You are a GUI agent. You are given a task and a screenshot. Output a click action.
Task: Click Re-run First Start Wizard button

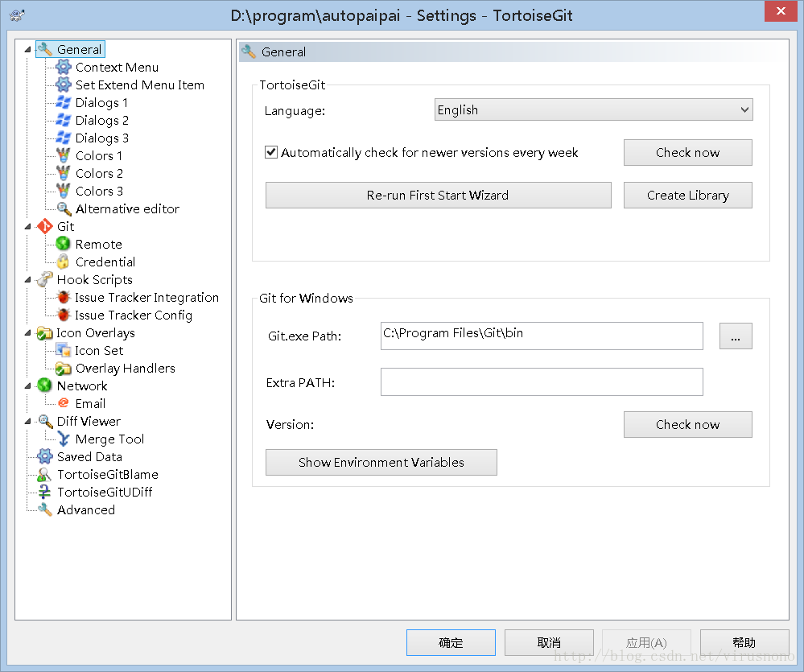(438, 195)
